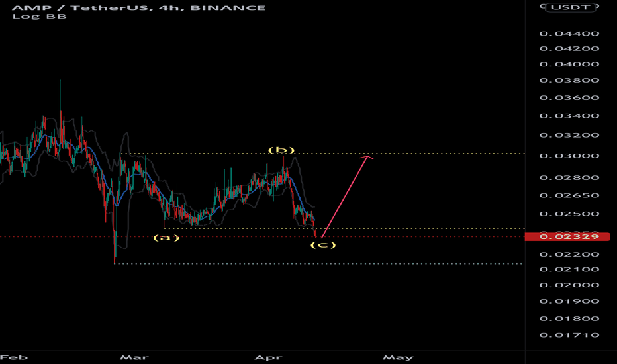Click the USDT currency button

pyautogui.click(x=571, y=7)
